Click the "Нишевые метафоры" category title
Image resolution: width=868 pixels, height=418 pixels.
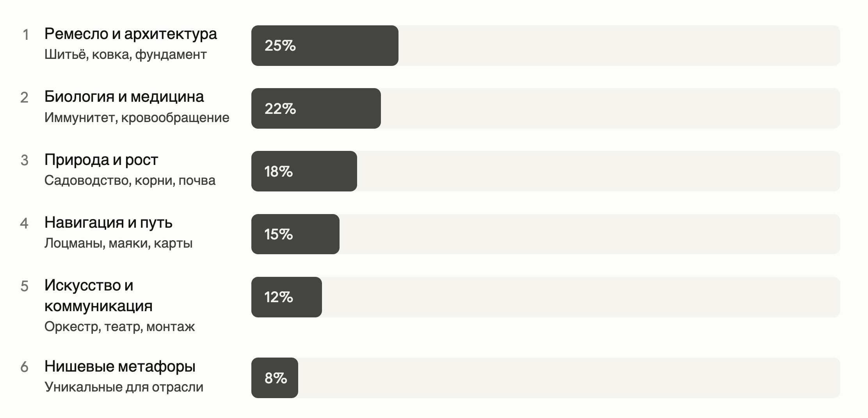120,367
